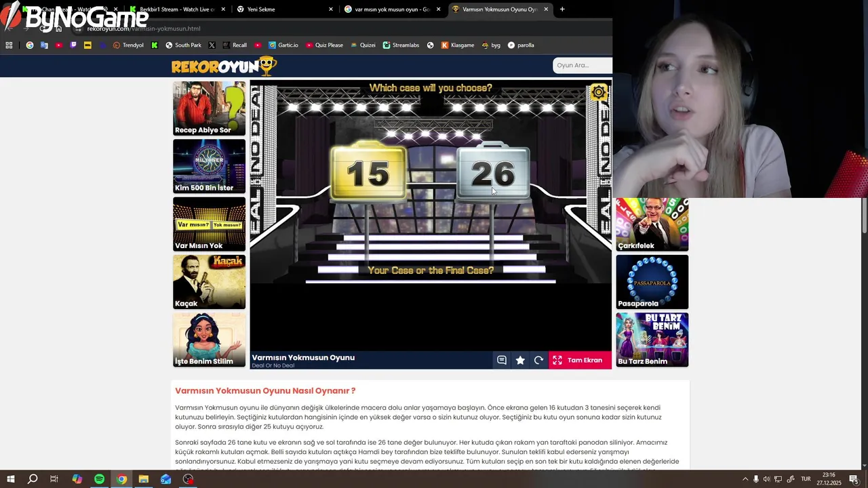Open Pasaparola game thumbnail
Screen dimensions: 868x488
(652, 282)
